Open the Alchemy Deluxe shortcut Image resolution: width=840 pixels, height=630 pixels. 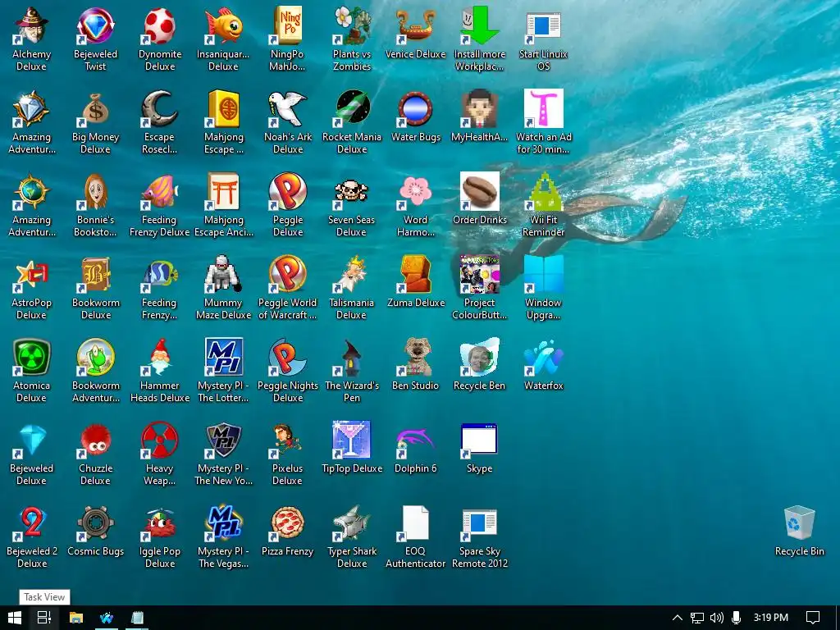tap(32, 25)
